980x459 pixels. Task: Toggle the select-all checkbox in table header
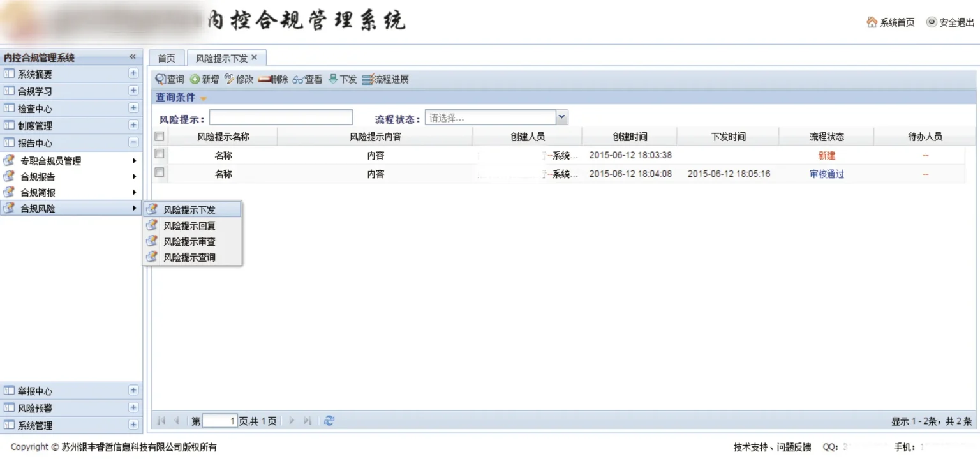[x=160, y=137]
